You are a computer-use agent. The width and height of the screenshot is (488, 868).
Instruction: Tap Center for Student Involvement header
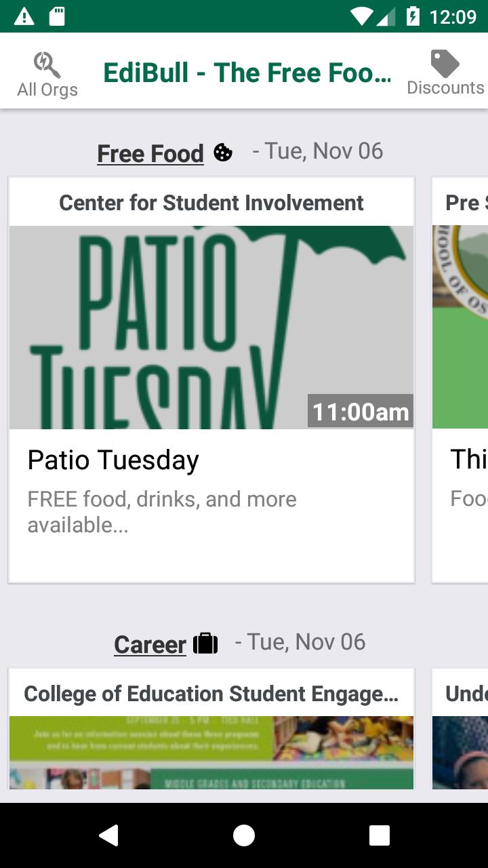(211, 203)
